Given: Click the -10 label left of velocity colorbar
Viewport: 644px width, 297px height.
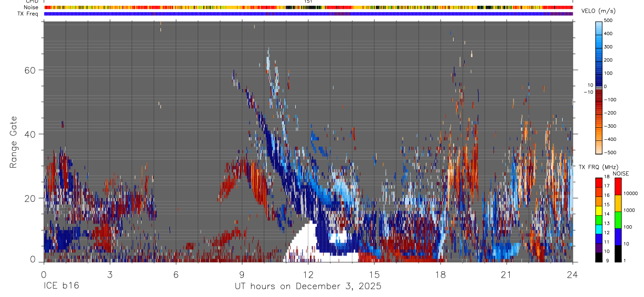Looking at the screenshot, I should tap(587, 92).
